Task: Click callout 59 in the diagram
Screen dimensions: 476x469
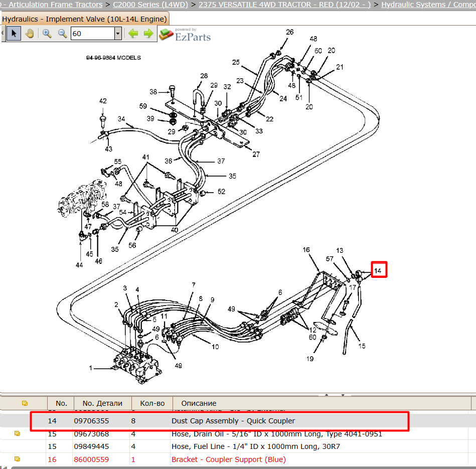Action: coord(143,106)
